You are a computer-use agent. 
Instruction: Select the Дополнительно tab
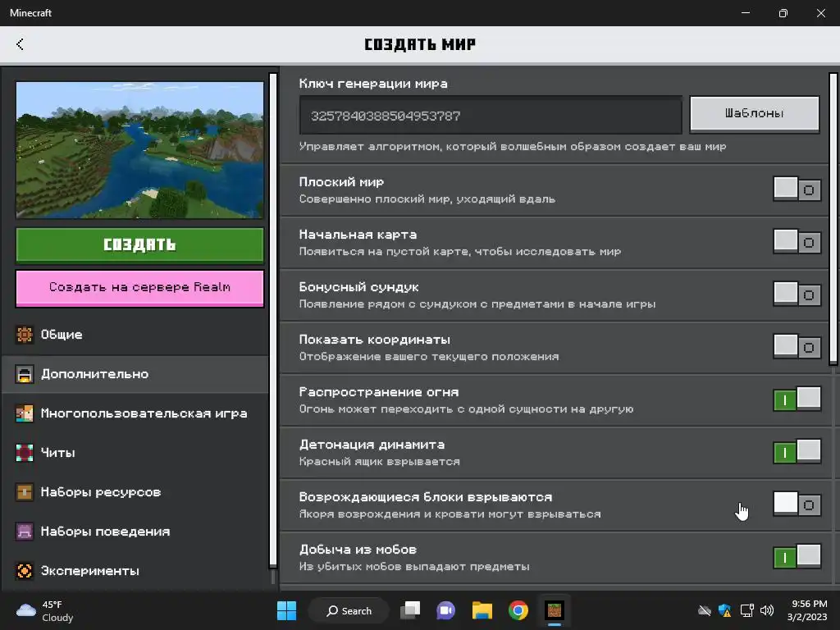[135, 374]
